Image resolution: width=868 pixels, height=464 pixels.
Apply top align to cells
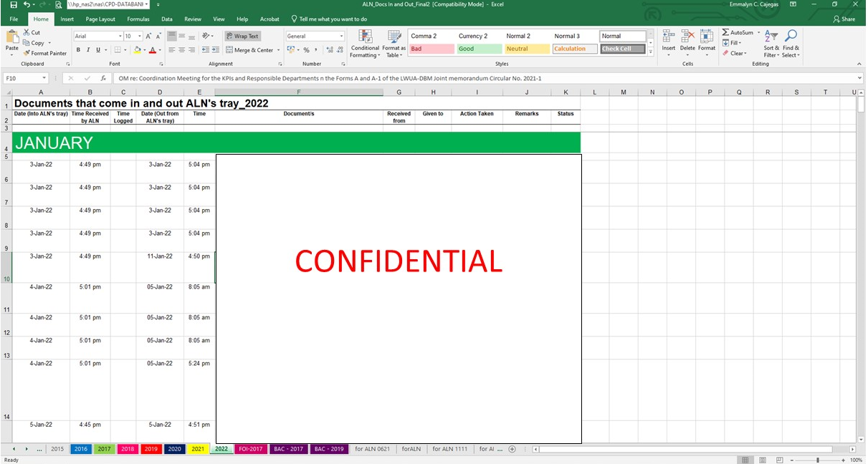pos(172,36)
